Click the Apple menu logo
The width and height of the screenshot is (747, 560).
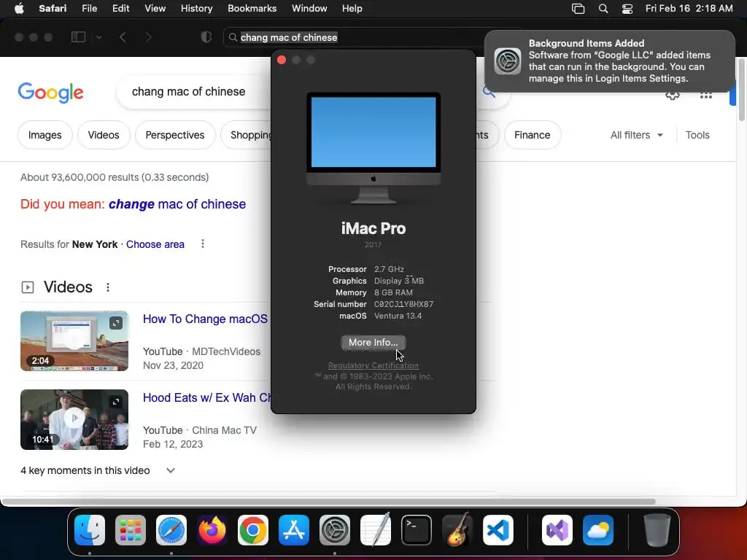point(19,9)
